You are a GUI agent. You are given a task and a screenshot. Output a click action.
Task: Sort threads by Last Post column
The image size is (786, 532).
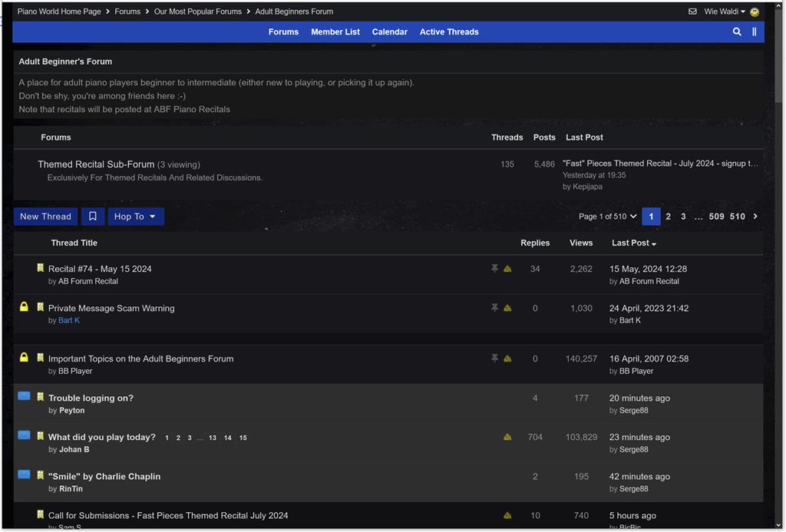(633, 243)
